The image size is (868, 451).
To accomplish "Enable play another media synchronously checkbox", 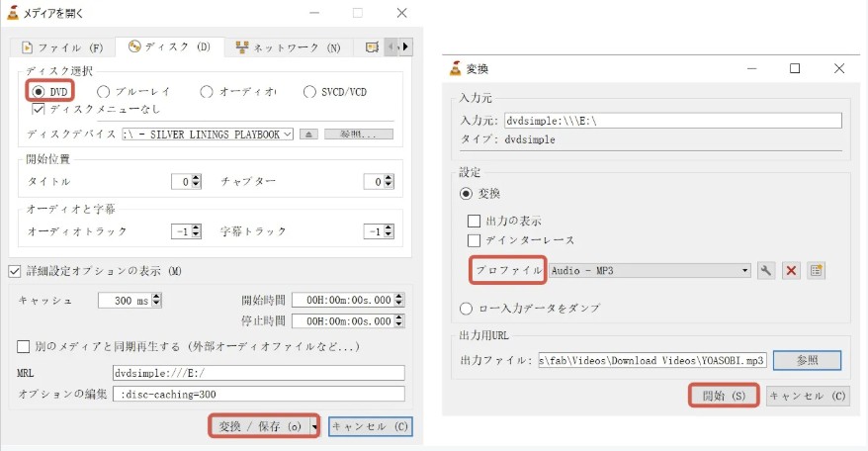I will pos(24,346).
